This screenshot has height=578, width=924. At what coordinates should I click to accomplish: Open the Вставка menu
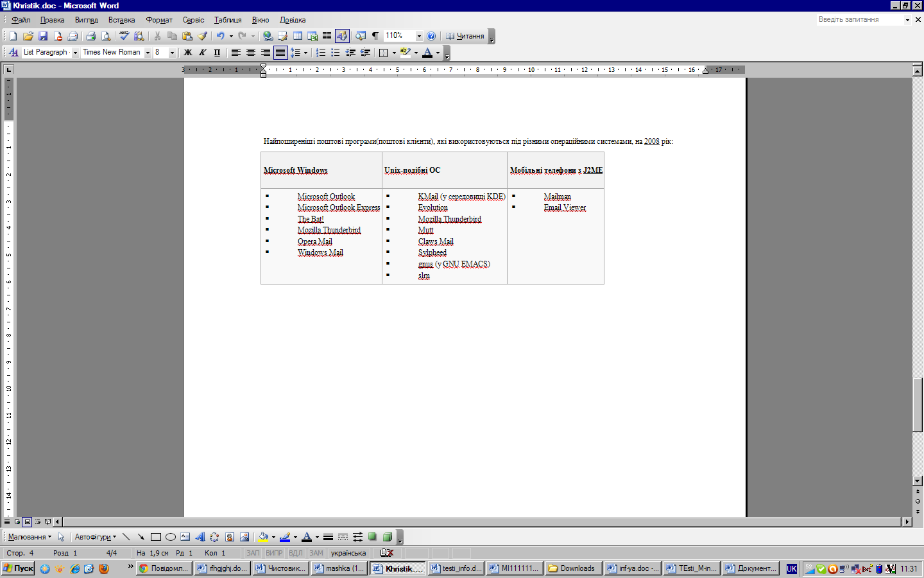tap(121, 20)
